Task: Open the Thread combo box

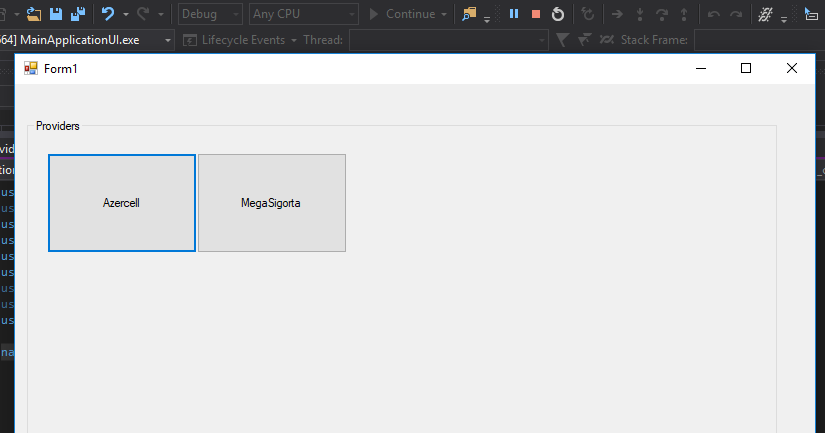Action: pyautogui.click(x=448, y=40)
